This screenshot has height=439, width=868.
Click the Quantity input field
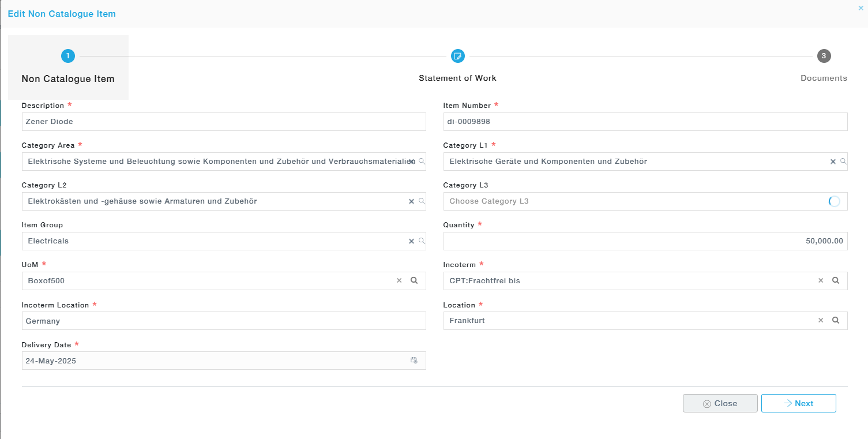(645, 241)
